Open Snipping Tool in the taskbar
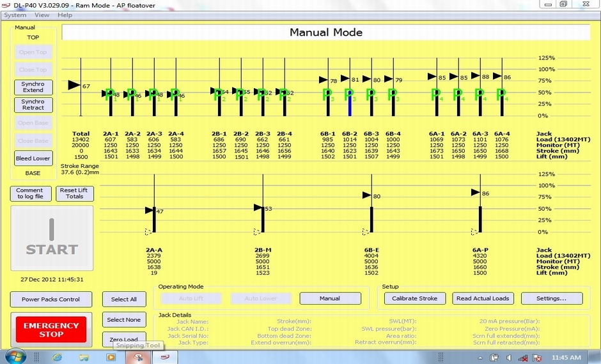The image size is (601, 364). (136, 357)
